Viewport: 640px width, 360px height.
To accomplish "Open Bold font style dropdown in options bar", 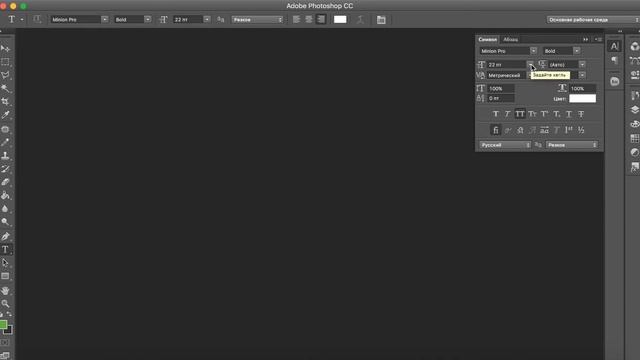I will pos(147,19).
